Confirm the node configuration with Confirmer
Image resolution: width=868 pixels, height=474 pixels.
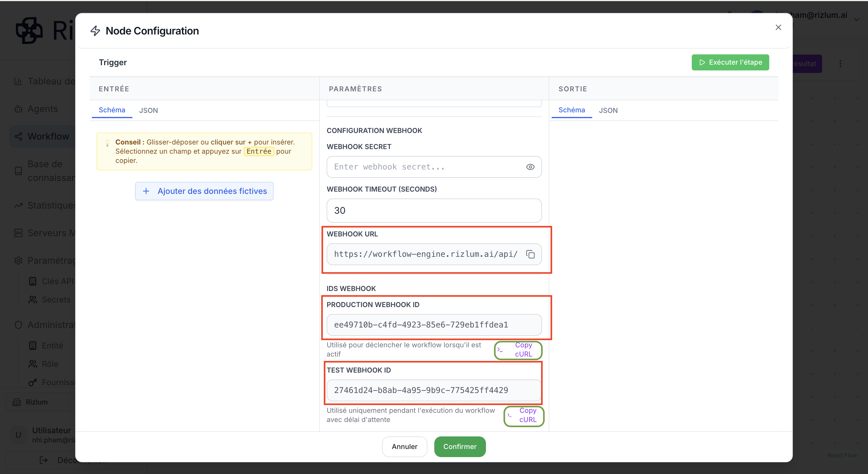point(460,446)
